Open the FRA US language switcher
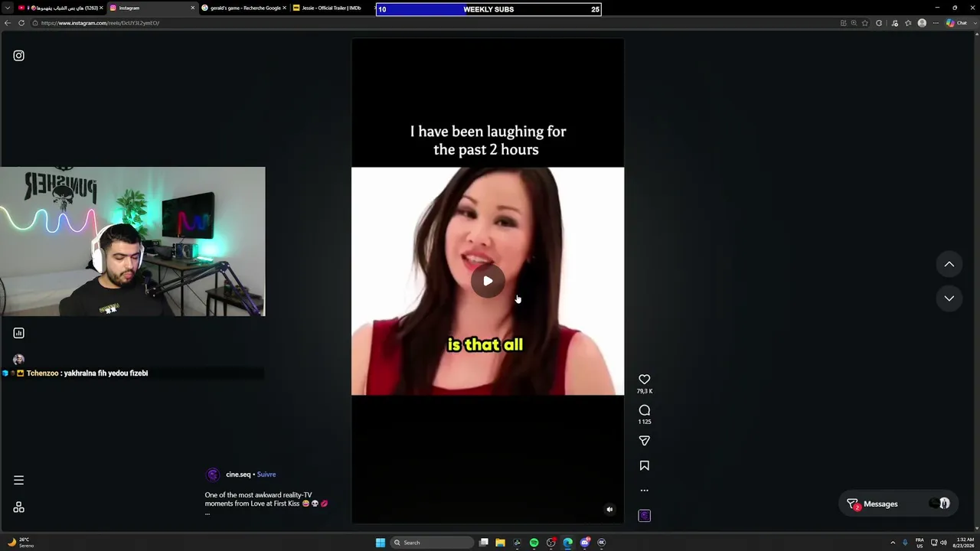The height and width of the screenshot is (551, 980). tap(920, 543)
